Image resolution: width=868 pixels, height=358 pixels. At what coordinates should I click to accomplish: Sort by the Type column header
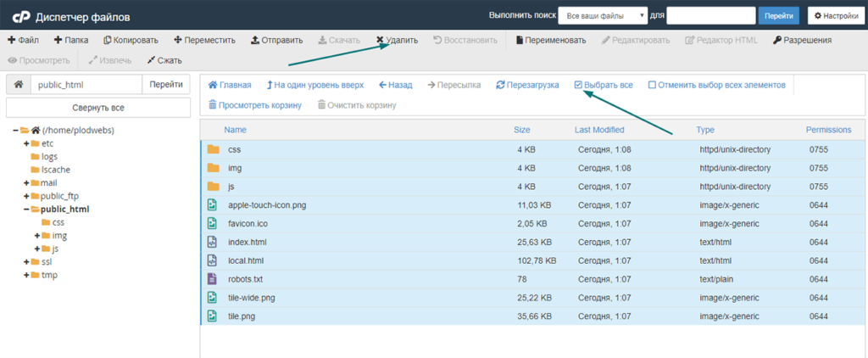tap(705, 130)
